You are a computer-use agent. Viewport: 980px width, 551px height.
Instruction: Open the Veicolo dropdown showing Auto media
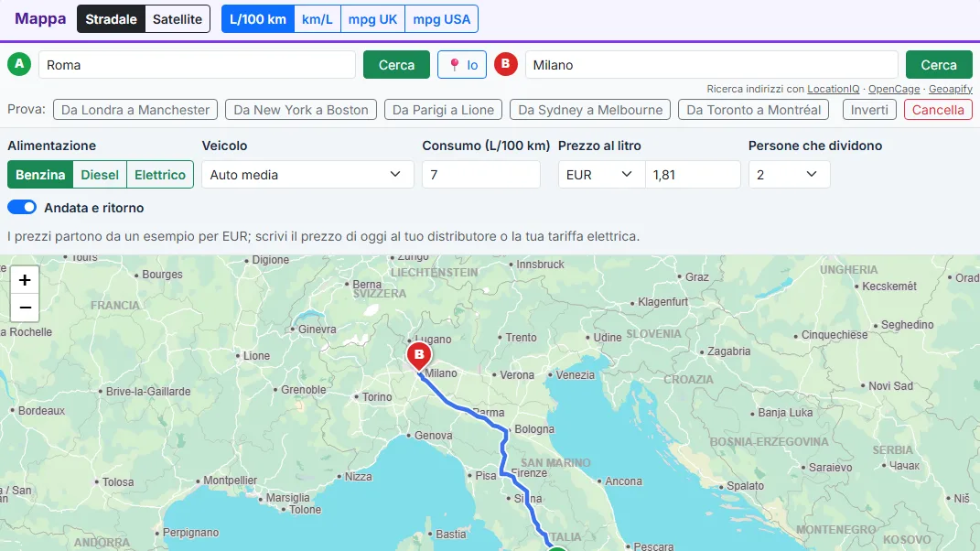pyautogui.click(x=307, y=175)
